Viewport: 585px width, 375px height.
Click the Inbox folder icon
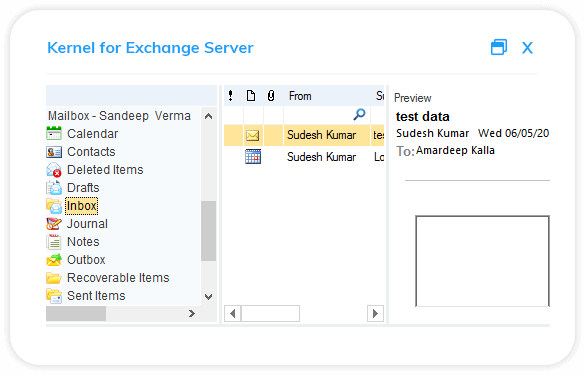[54, 206]
